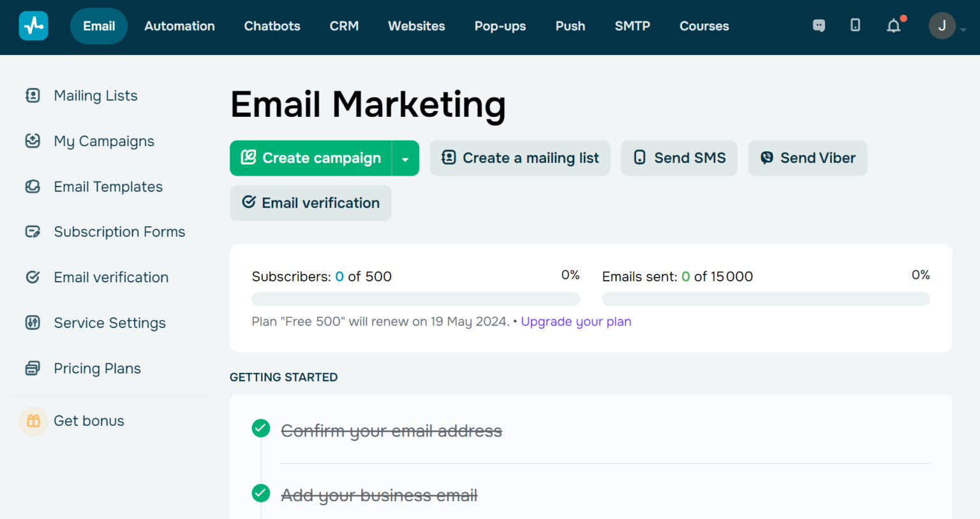
Task: Click the checkmark next to Add your business email
Action: coord(260,492)
